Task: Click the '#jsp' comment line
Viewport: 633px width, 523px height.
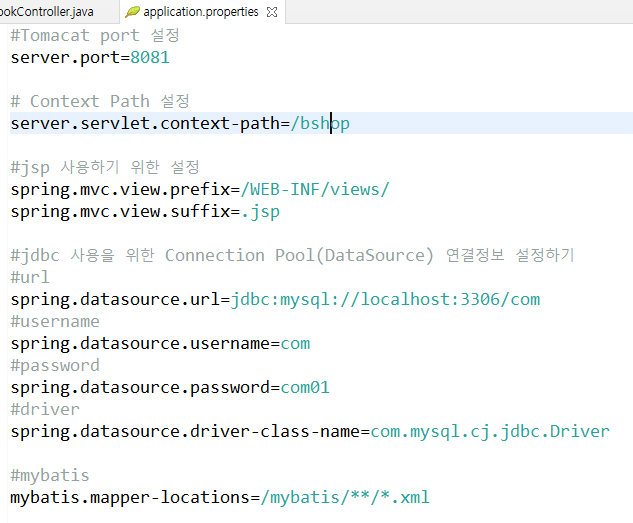Action: click(105, 167)
